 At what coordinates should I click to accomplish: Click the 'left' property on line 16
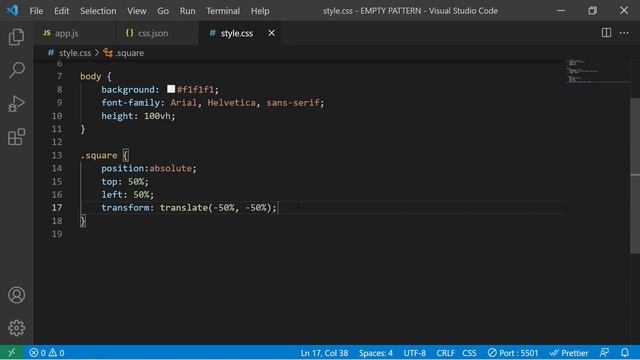(112, 194)
